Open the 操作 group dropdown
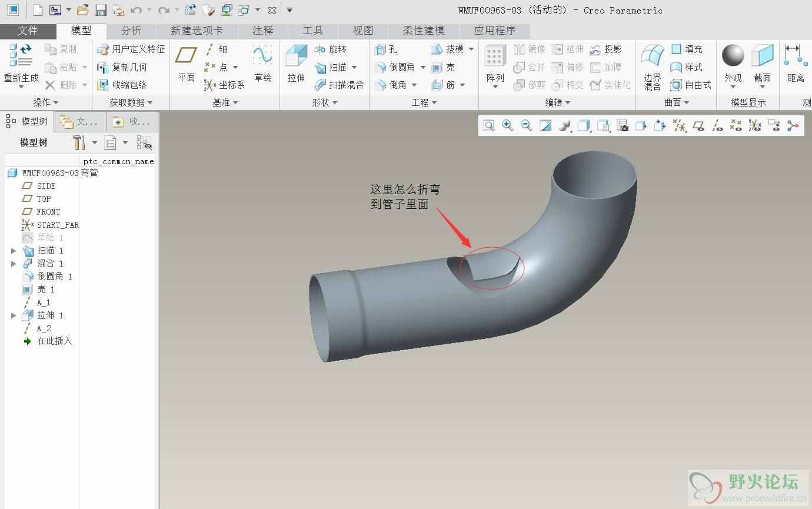The image size is (812, 509). pos(45,102)
